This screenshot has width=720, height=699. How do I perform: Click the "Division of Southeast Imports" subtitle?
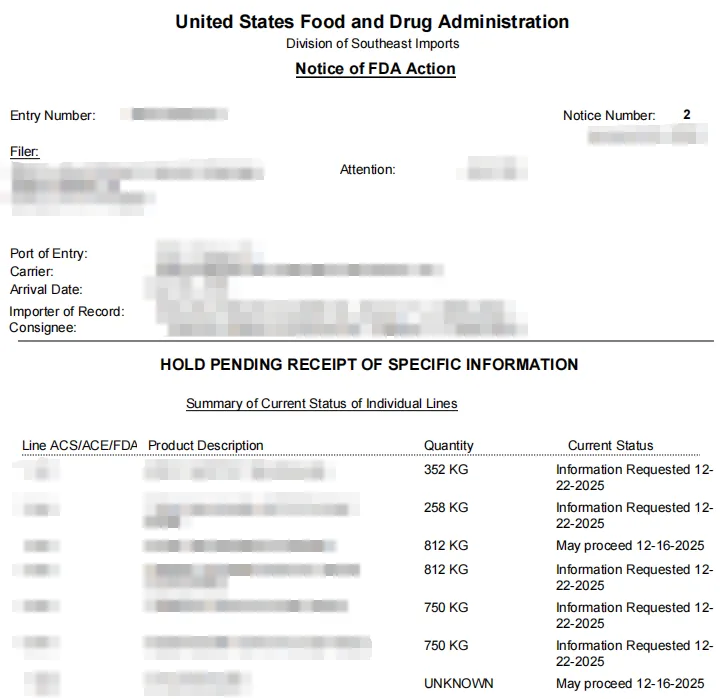(x=372, y=44)
